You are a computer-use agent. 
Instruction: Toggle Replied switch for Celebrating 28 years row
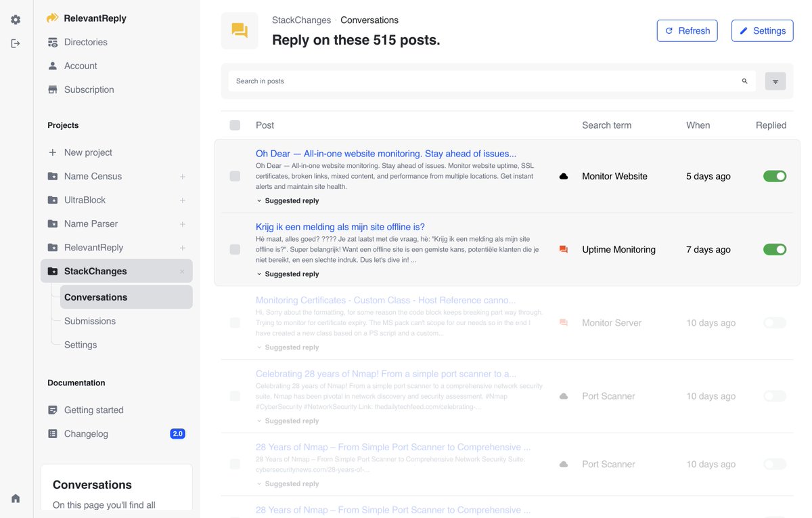coord(775,396)
